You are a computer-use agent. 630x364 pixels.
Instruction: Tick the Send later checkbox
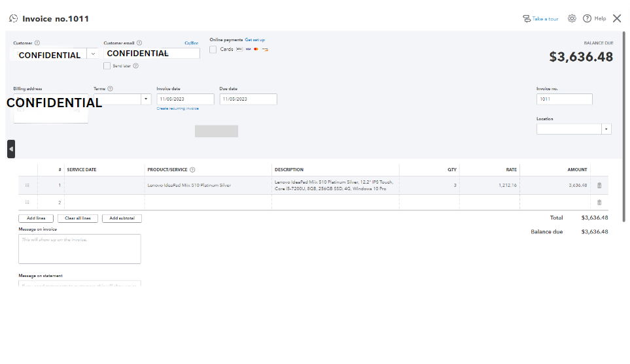(107, 66)
